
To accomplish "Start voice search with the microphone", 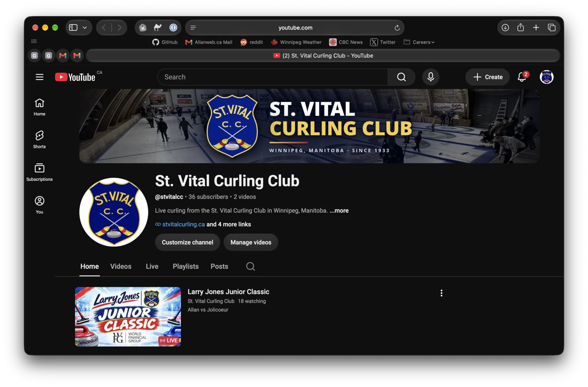I will click(x=430, y=77).
